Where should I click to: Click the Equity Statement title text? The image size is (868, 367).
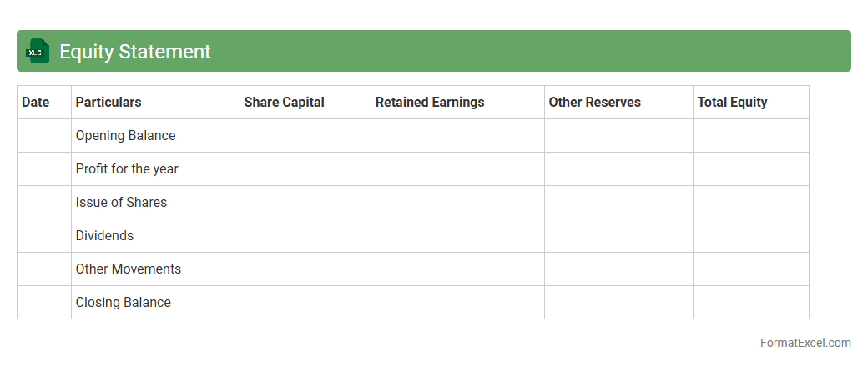coord(134,52)
